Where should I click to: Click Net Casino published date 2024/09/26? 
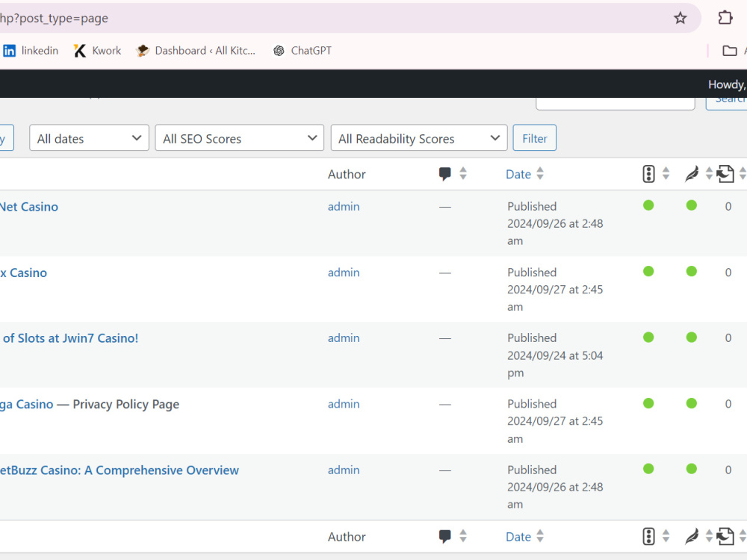(x=555, y=223)
